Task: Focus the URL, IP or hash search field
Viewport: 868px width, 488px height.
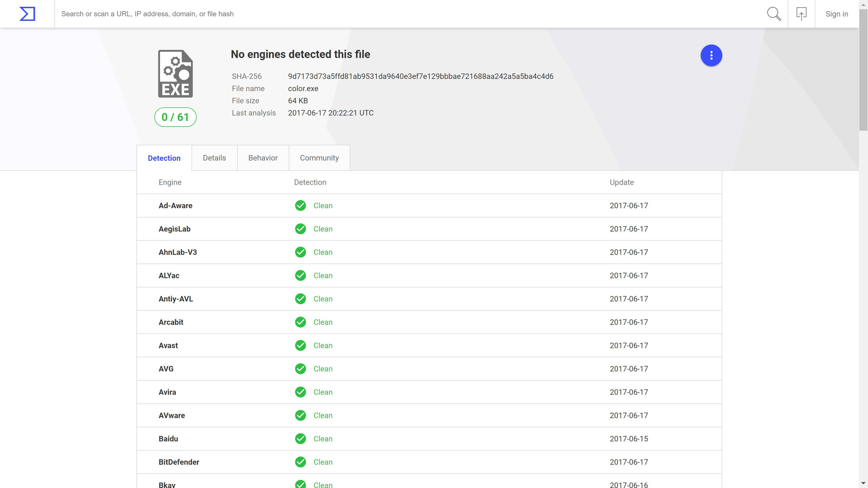Action: pos(404,14)
